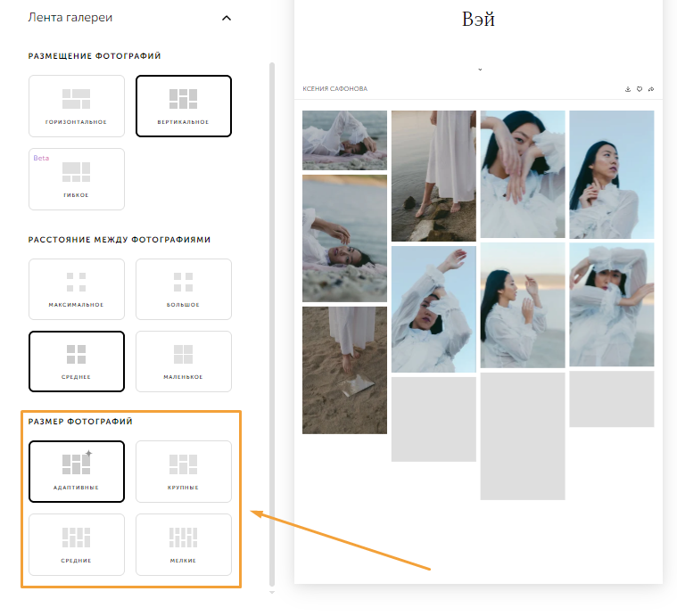Image resolution: width=677 pixels, height=616 pixels.
Task: Open photo of woman with raised arm against sky
Action: [x=433, y=309]
